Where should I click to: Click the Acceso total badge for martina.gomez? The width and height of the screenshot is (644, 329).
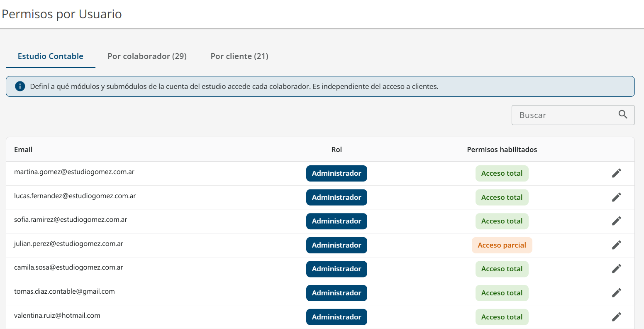(502, 173)
